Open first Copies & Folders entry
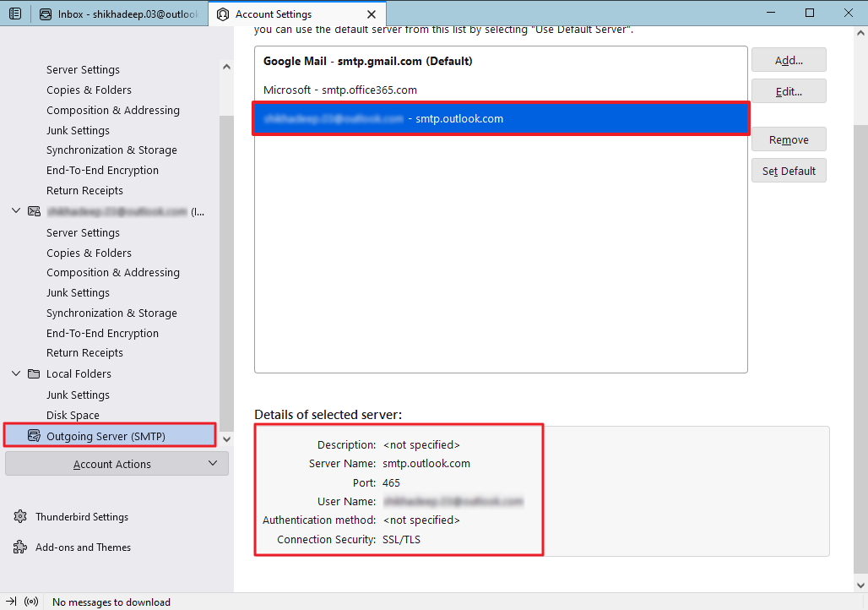The height and width of the screenshot is (610, 868). 90,90
